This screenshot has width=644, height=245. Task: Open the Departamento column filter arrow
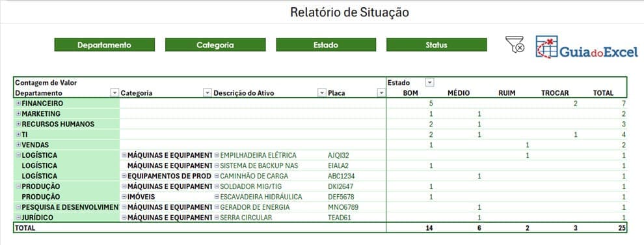[x=114, y=93]
